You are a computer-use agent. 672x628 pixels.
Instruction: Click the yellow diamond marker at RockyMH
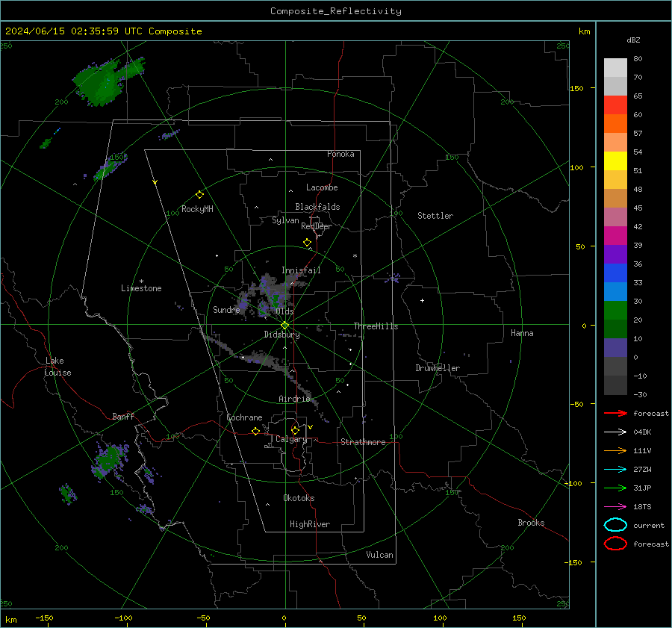coord(199,195)
